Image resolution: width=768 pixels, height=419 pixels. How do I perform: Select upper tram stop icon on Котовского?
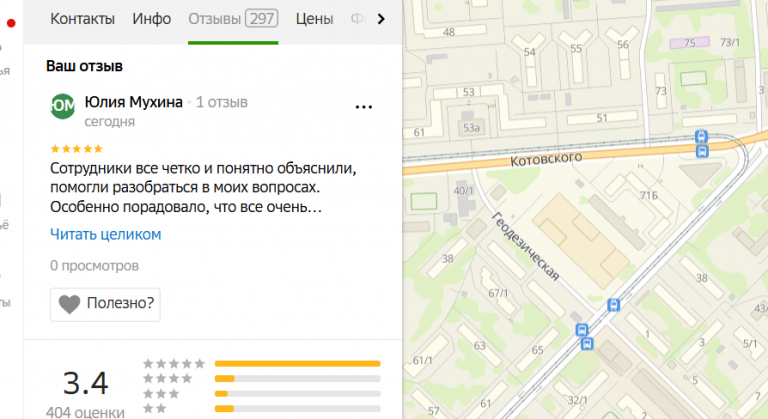tap(701, 136)
